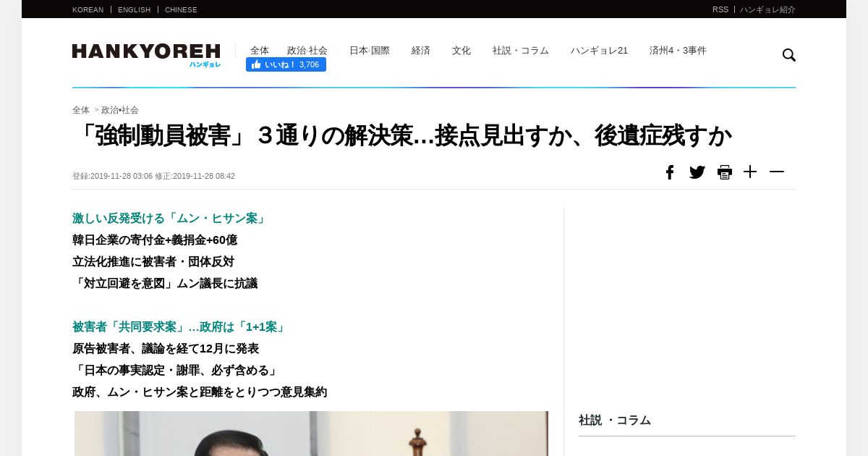
Task: Click line 「対立回避を意図」ムン議長に抗議
Action: tap(165, 284)
